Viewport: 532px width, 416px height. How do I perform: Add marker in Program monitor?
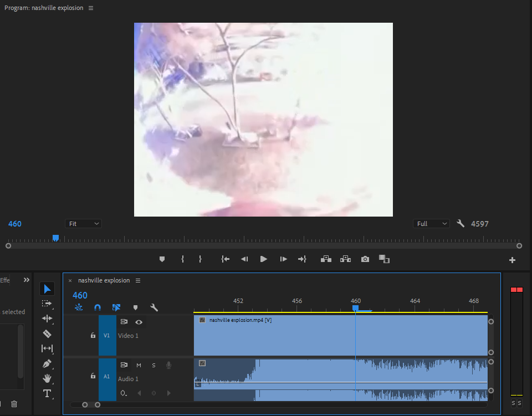(x=162, y=259)
